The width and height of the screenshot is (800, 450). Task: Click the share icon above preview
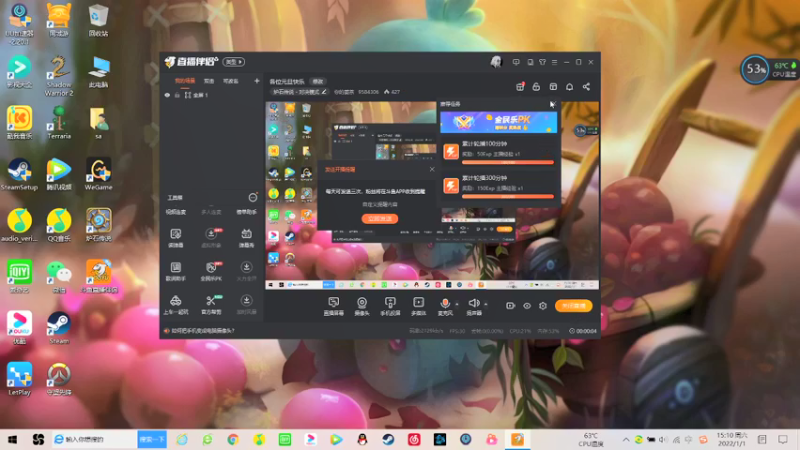pos(586,87)
